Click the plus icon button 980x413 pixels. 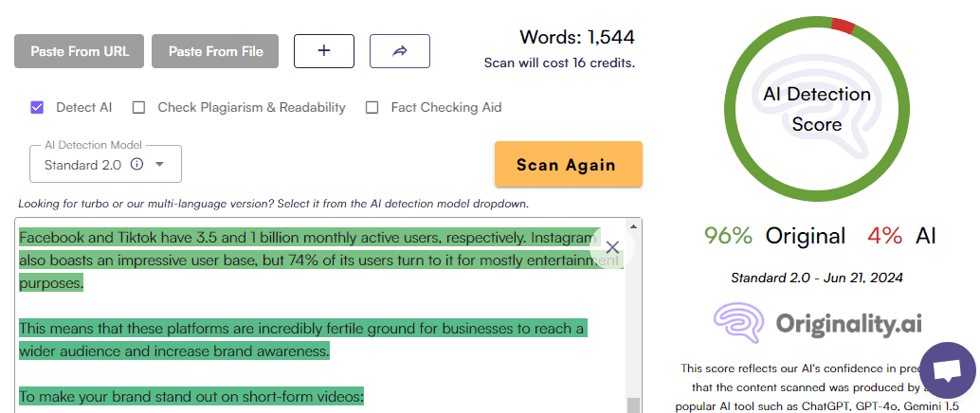324,51
